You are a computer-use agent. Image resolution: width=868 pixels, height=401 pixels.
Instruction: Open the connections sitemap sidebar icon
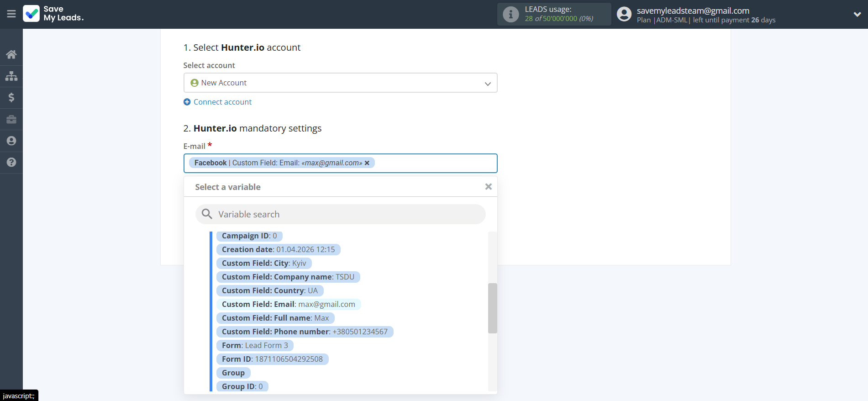11,76
